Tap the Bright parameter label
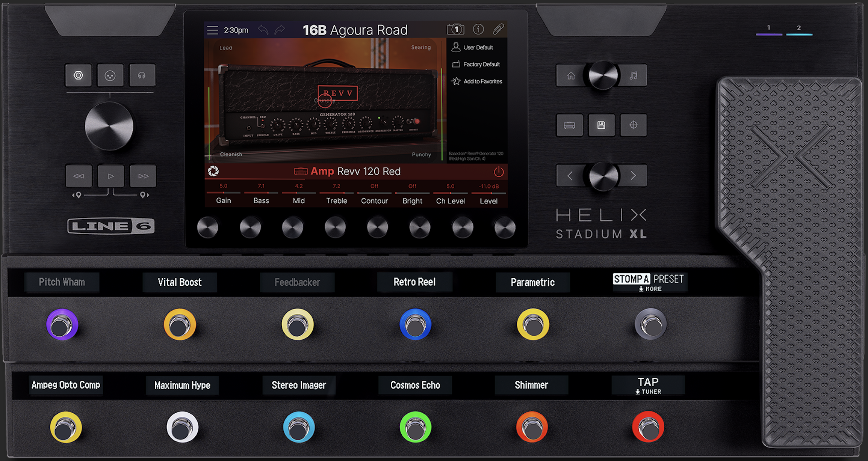The image size is (868, 461). 413,201
